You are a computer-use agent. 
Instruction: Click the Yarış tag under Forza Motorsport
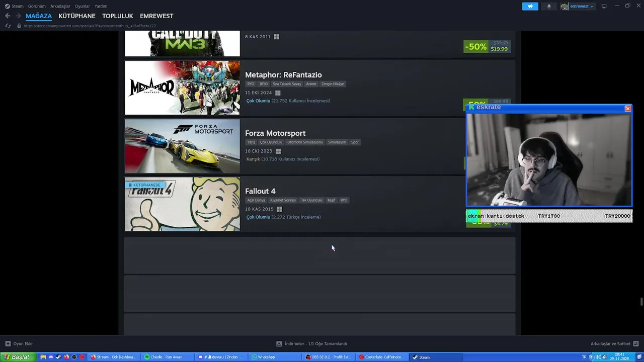[251, 142]
